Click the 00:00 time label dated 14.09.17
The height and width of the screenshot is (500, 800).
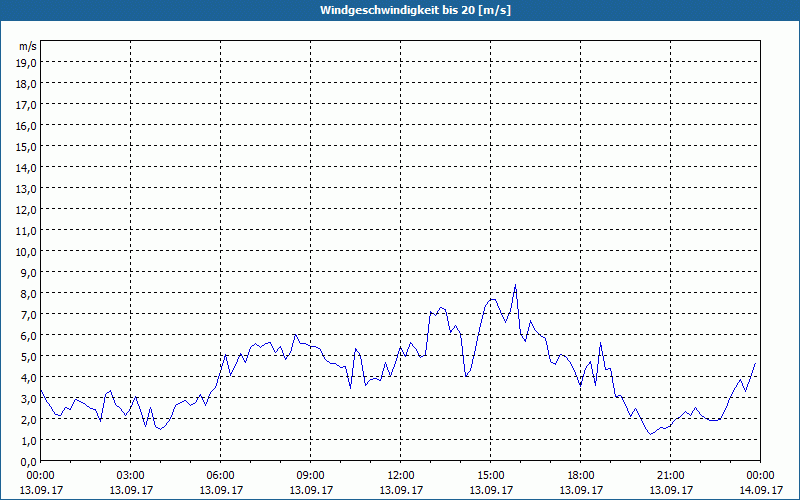pos(761,476)
